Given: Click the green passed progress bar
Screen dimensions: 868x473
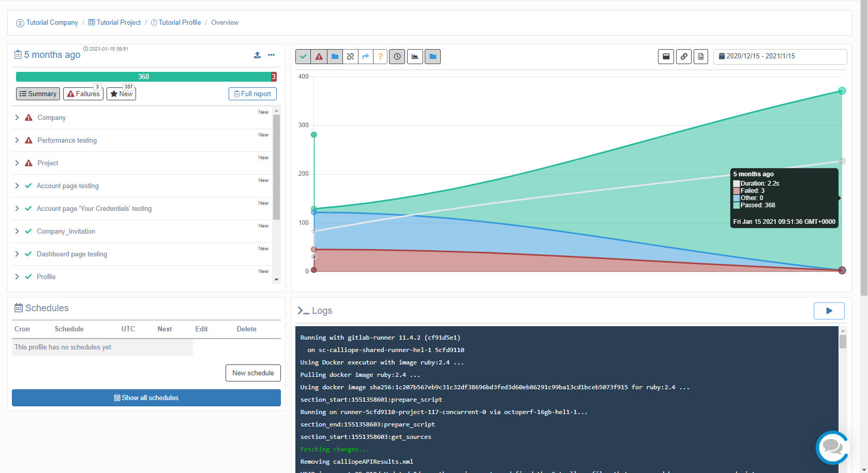Looking at the screenshot, I should 143,77.
